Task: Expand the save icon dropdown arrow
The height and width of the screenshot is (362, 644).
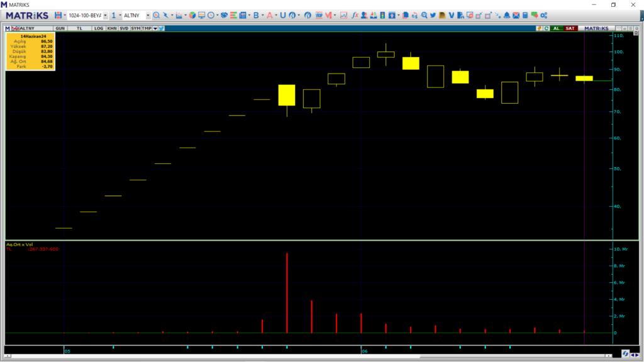Action: (x=65, y=16)
